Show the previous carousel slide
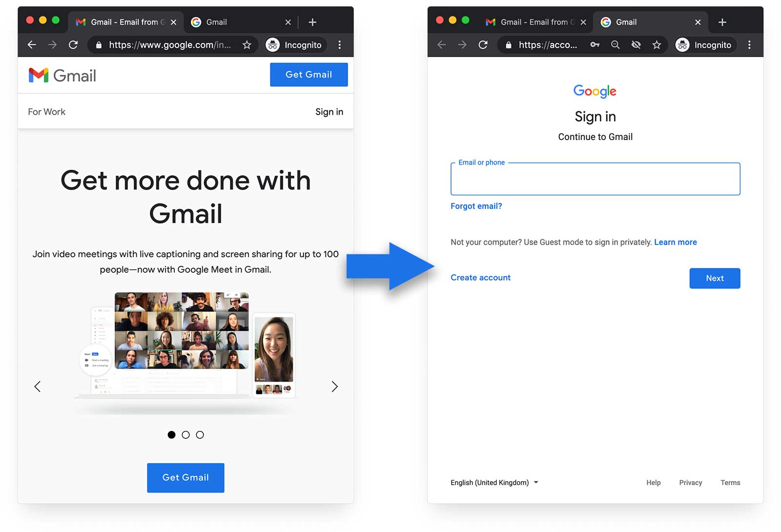781x532 pixels. [37, 386]
